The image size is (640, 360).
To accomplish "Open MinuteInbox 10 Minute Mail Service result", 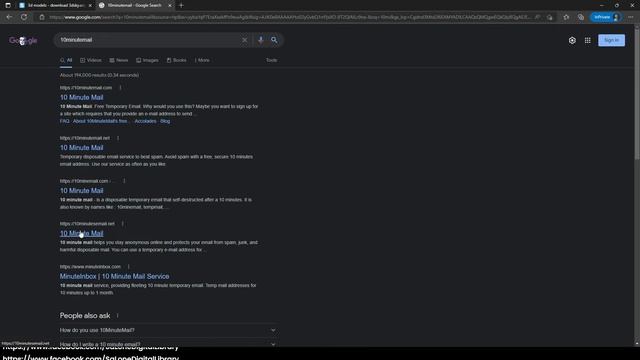I will (x=114, y=276).
